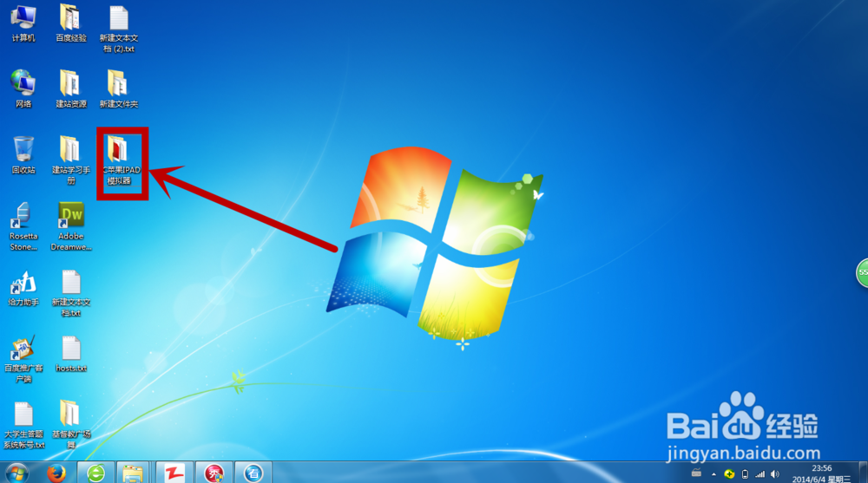This screenshot has width=868, height=483.
Task: Click the green floating ball widget at the right edge
Action: tap(863, 272)
